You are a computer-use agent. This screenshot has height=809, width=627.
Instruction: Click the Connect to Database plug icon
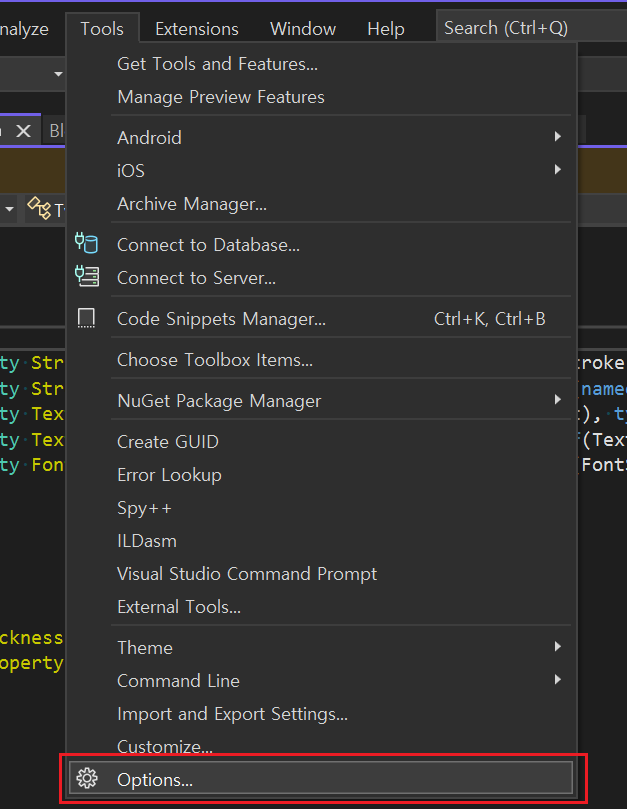pyautogui.click(x=86, y=243)
